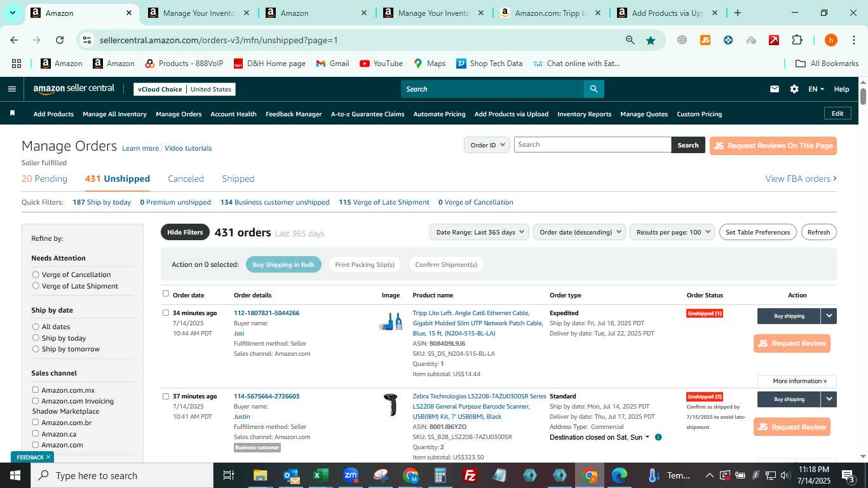Tick the select-all orders checkbox in header
The width and height of the screenshot is (868, 488).
point(166,294)
